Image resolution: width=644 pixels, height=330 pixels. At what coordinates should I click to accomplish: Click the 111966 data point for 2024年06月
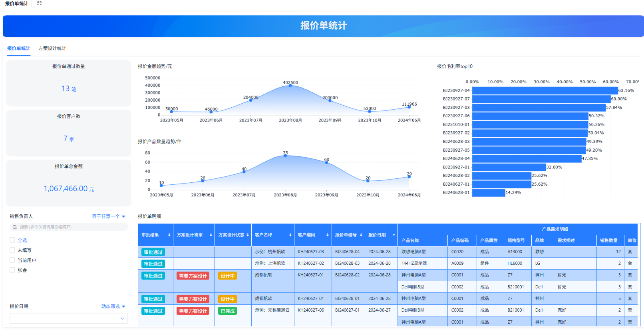pyautogui.click(x=409, y=107)
